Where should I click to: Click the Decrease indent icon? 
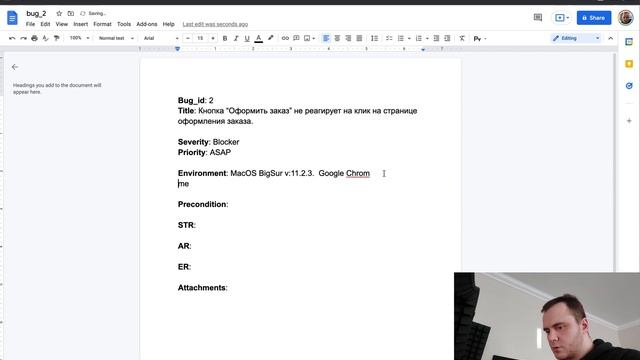pyautogui.click(x=436, y=38)
